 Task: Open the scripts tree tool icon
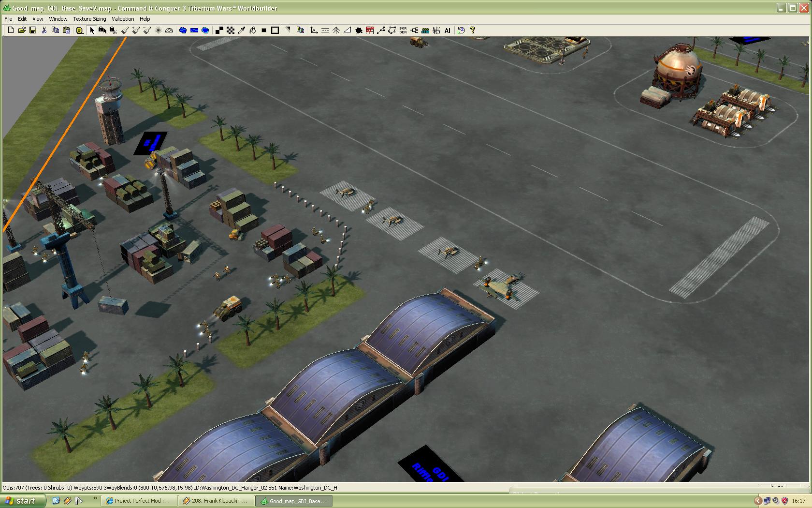[x=414, y=30]
